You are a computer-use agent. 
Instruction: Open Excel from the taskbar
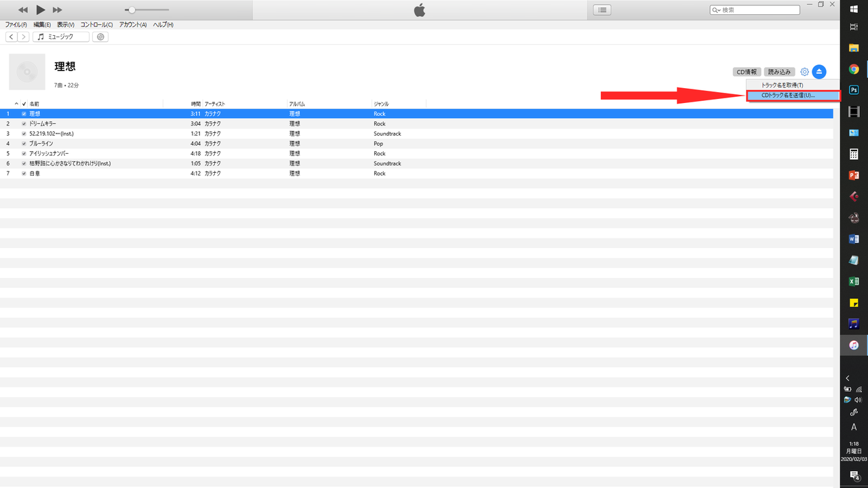pyautogui.click(x=854, y=281)
